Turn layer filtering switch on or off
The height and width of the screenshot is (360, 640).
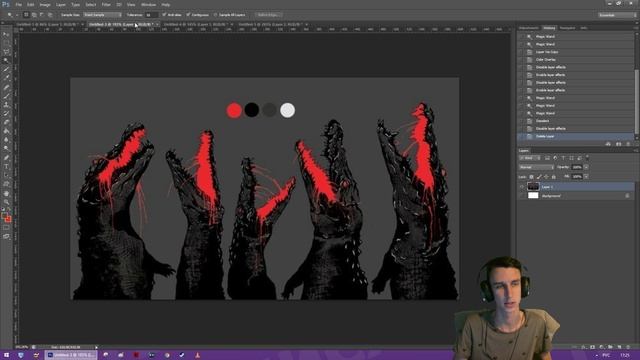(587, 158)
